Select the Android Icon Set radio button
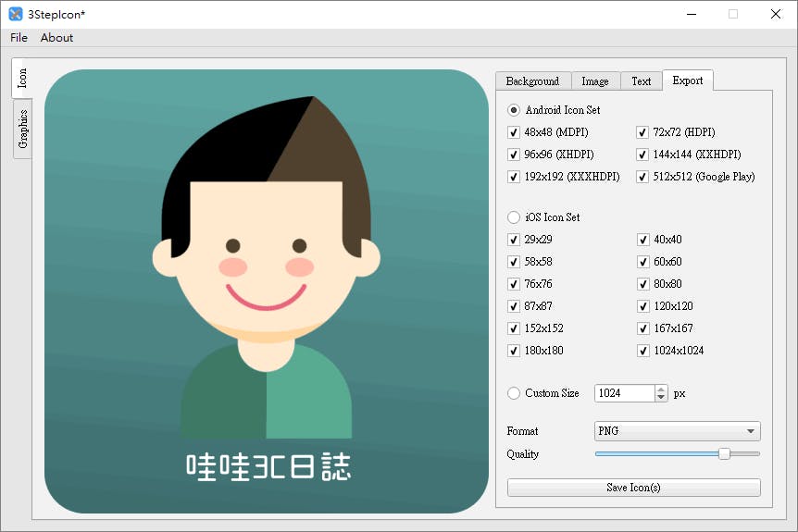Viewport: 798px width, 532px height. point(514,110)
